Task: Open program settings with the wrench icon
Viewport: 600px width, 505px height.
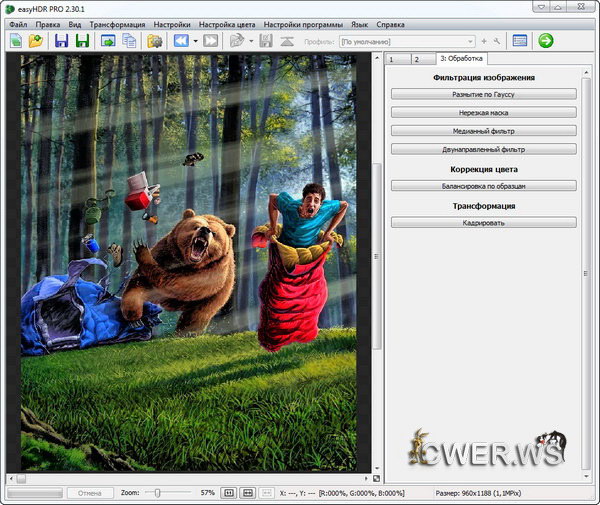Action: [x=497, y=41]
